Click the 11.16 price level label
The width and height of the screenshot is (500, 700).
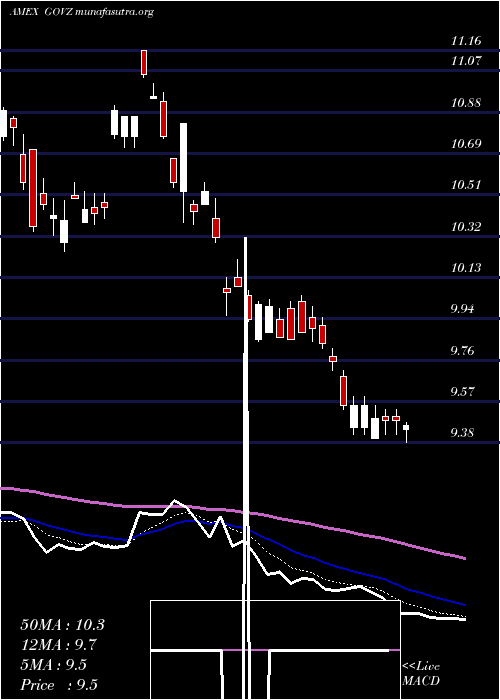[x=466, y=42]
